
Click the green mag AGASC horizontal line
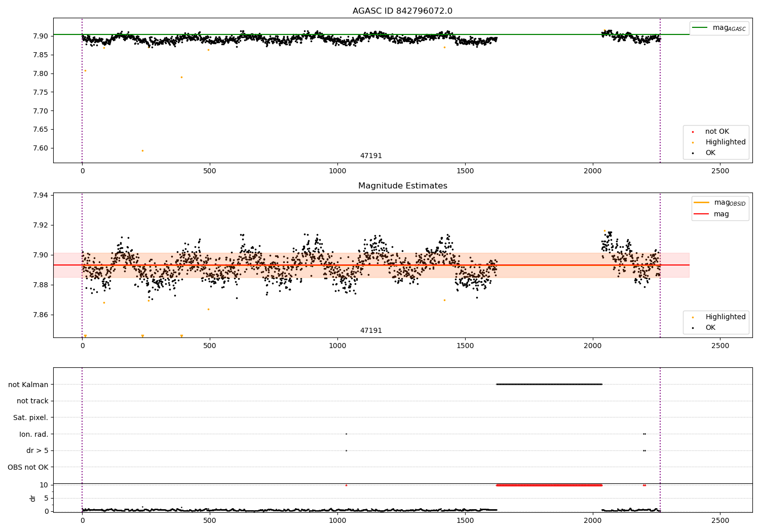tap(371, 34)
